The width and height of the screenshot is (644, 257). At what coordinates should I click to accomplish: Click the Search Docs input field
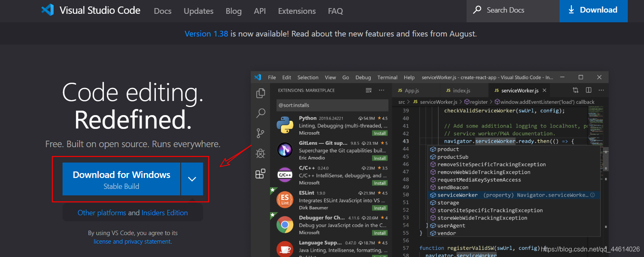pyautogui.click(x=512, y=10)
